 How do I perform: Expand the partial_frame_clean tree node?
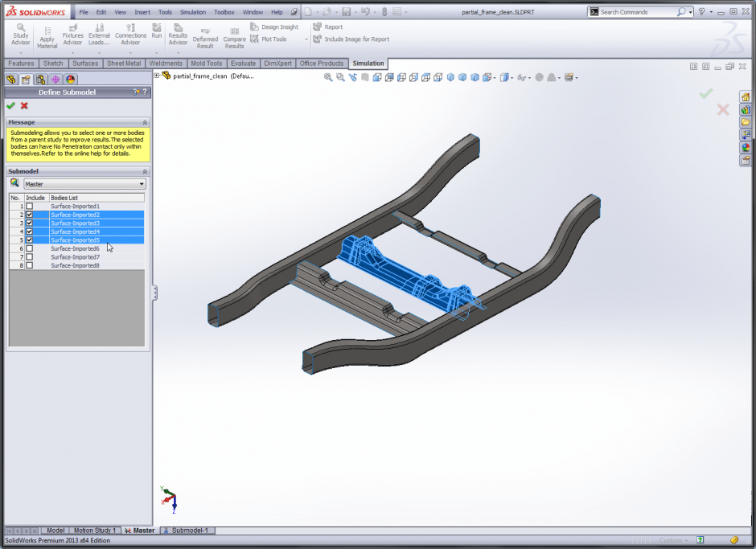click(157, 76)
